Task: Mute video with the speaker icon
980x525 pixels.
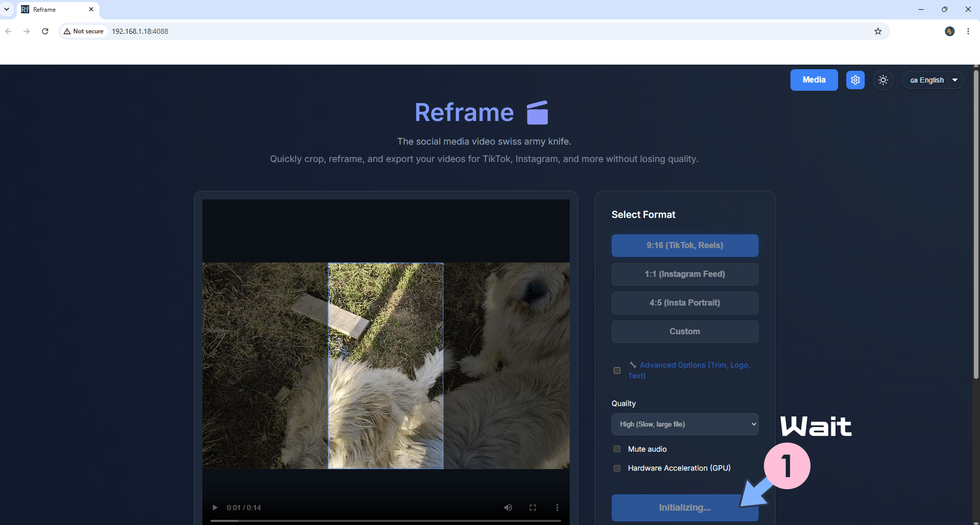Action: [508, 508]
